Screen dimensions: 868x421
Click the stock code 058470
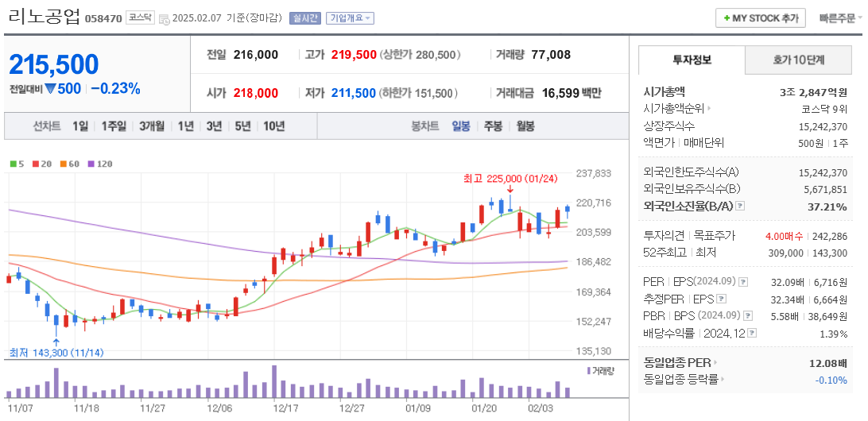103,18
